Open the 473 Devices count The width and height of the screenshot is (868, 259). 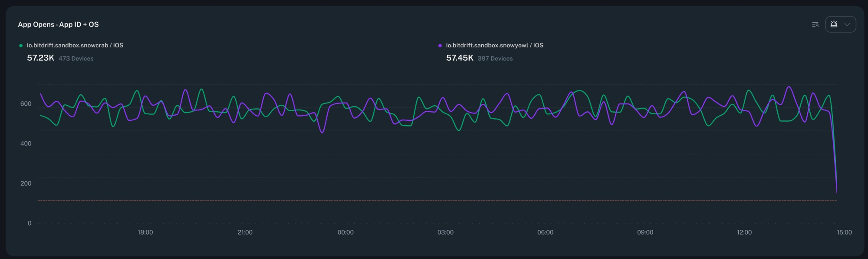(76, 58)
